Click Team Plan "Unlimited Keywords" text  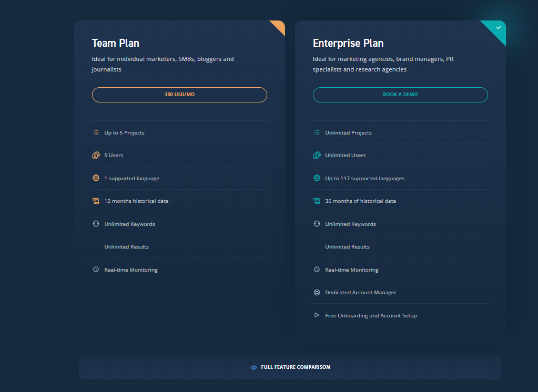click(x=130, y=224)
